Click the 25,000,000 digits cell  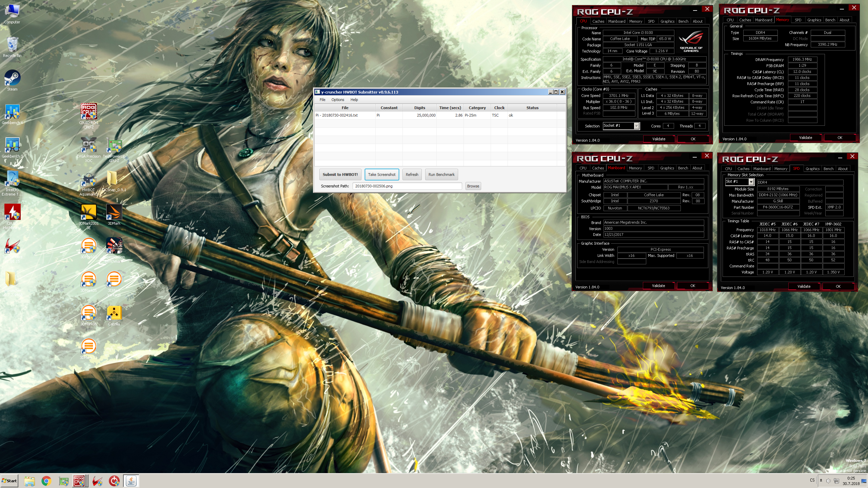(419, 115)
